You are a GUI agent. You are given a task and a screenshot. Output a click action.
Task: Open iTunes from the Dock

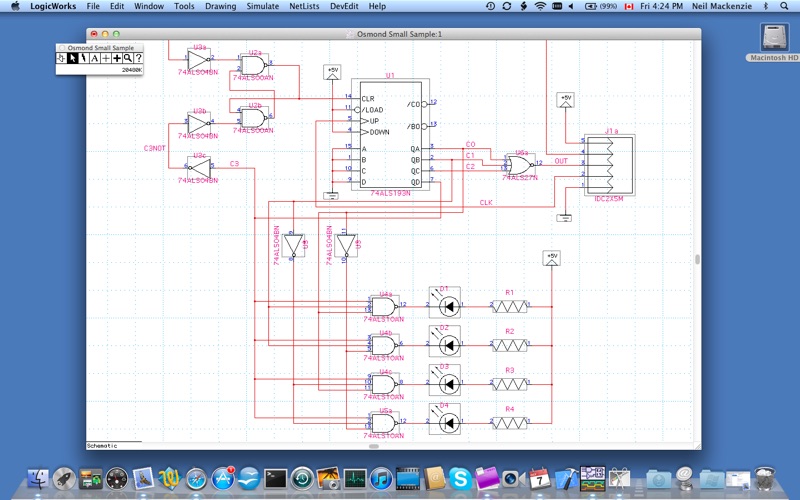(x=381, y=479)
